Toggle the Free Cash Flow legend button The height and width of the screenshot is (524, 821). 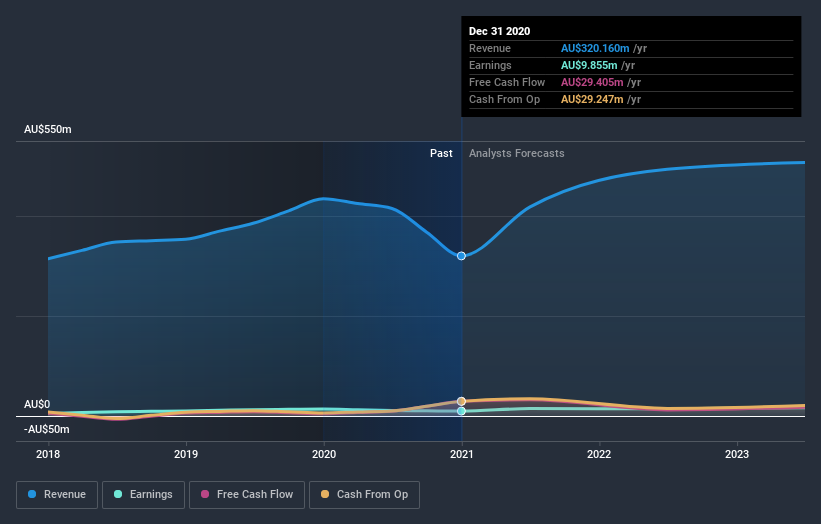(x=247, y=495)
